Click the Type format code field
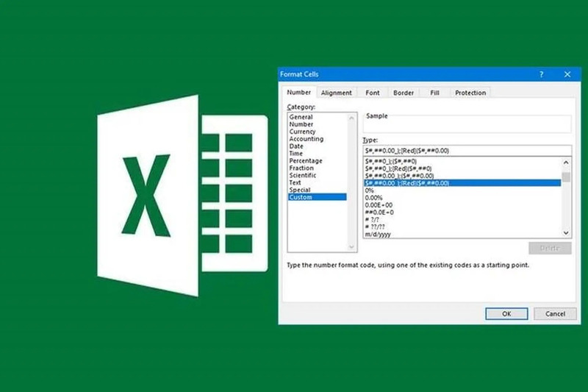The width and height of the screenshot is (588, 392). (467, 151)
